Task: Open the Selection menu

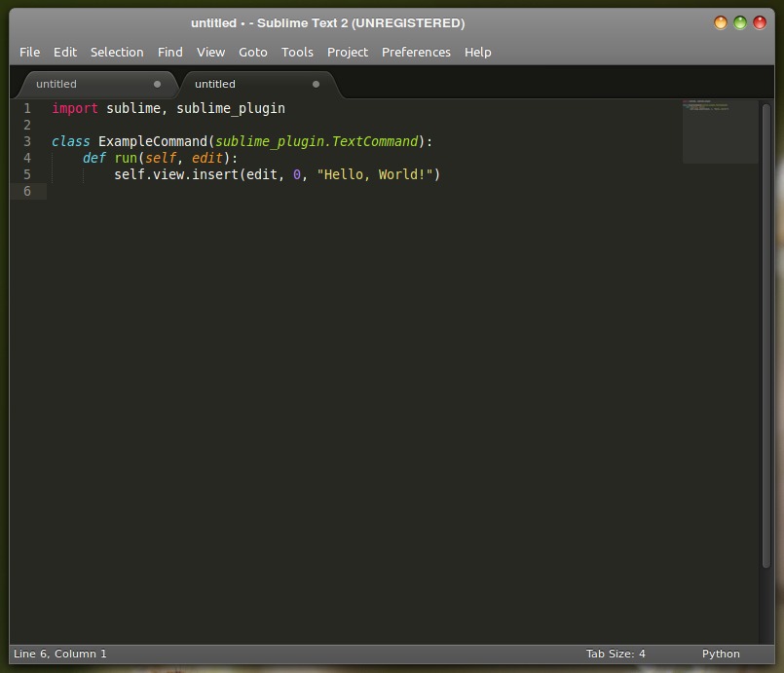Action: tap(117, 52)
